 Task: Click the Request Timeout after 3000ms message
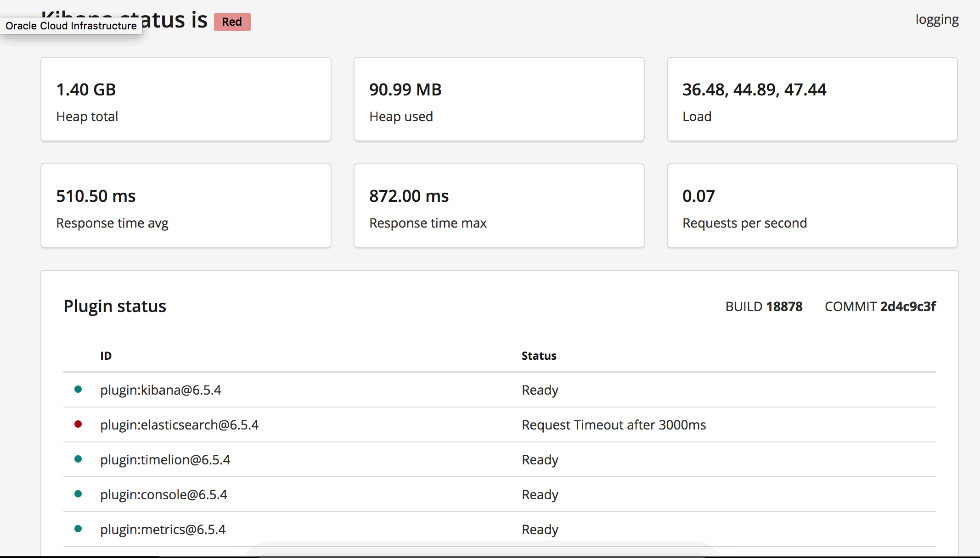[614, 424]
